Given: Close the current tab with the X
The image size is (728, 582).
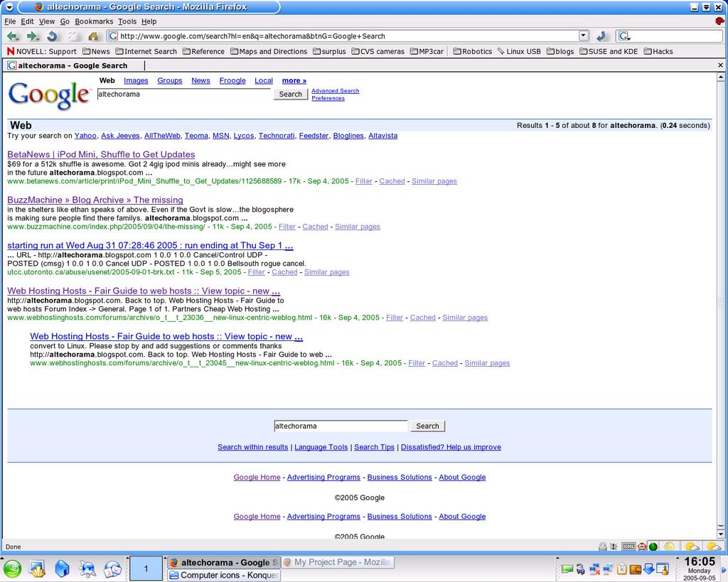Looking at the screenshot, I should [x=721, y=66].
